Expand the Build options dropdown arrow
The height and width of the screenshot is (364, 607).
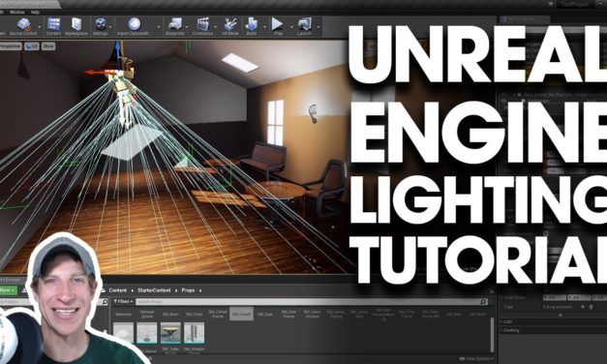[265, 27]
